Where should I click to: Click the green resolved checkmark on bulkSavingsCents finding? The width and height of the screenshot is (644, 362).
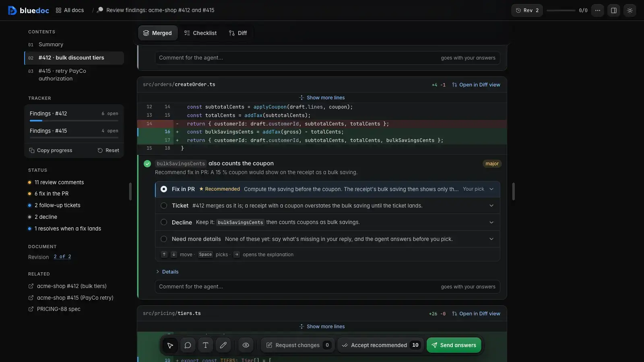[x=147, y=164]
